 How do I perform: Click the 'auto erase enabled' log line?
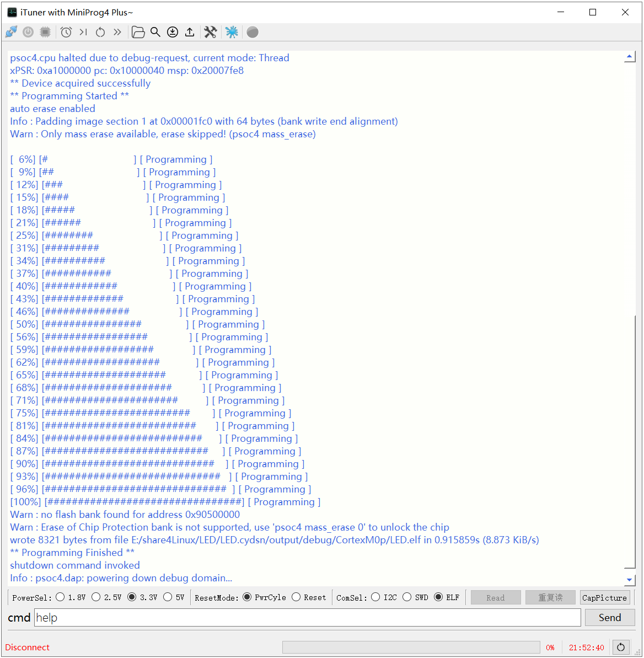point(53,108)
